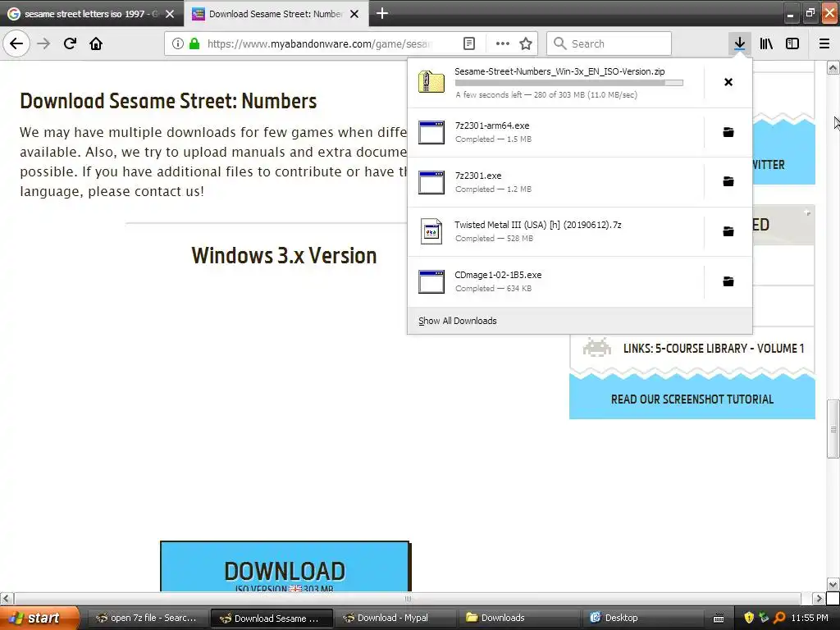Open the Library toolbar icon
Viewport: 840px width, 630px height.
click(766, 43)
